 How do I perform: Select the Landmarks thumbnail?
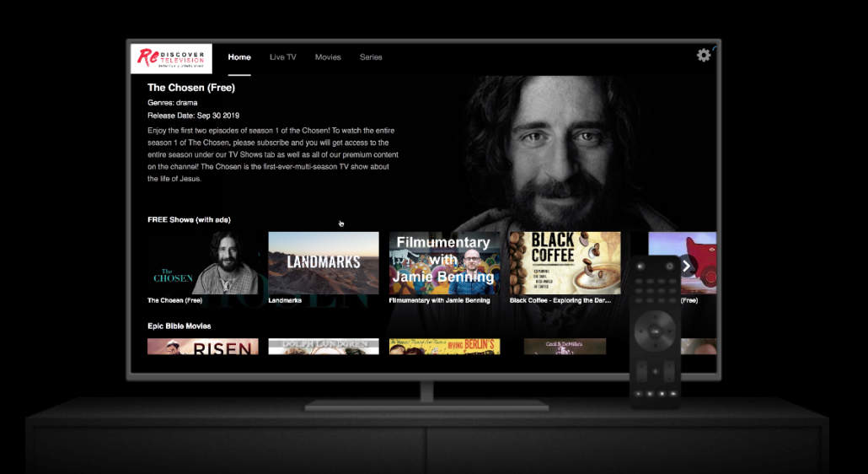(324, 263)
